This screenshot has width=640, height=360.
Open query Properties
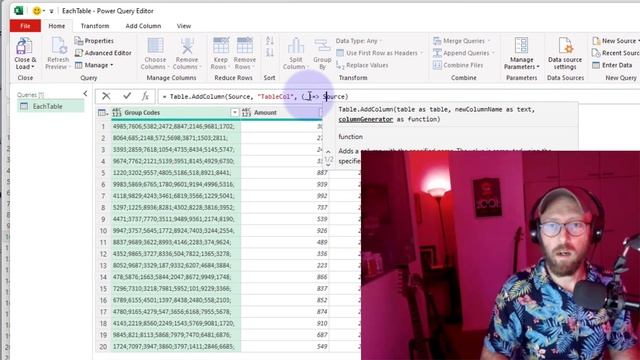[x=94, y=41]
